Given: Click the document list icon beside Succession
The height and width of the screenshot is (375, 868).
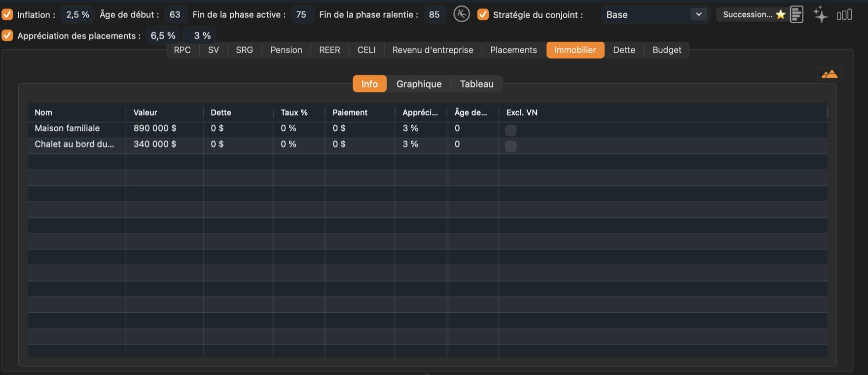Looking at the screenshot, I should click(x=796, y=14).
